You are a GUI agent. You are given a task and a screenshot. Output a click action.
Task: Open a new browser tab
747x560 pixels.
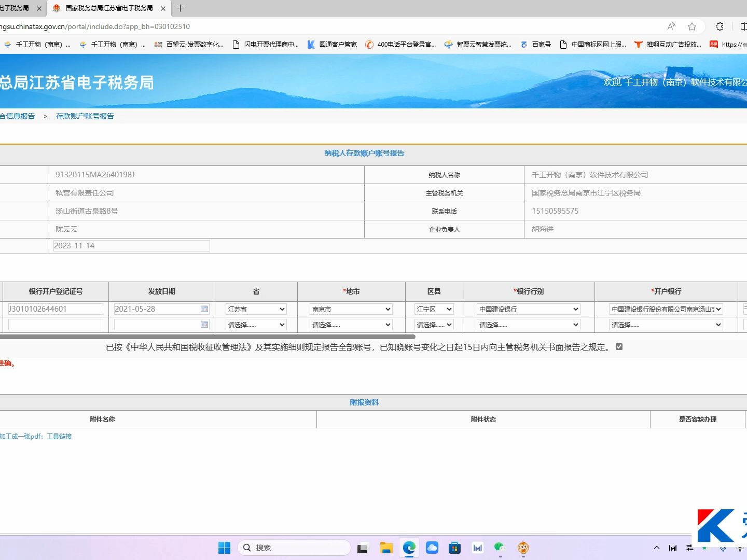click(x=181, y=8)
